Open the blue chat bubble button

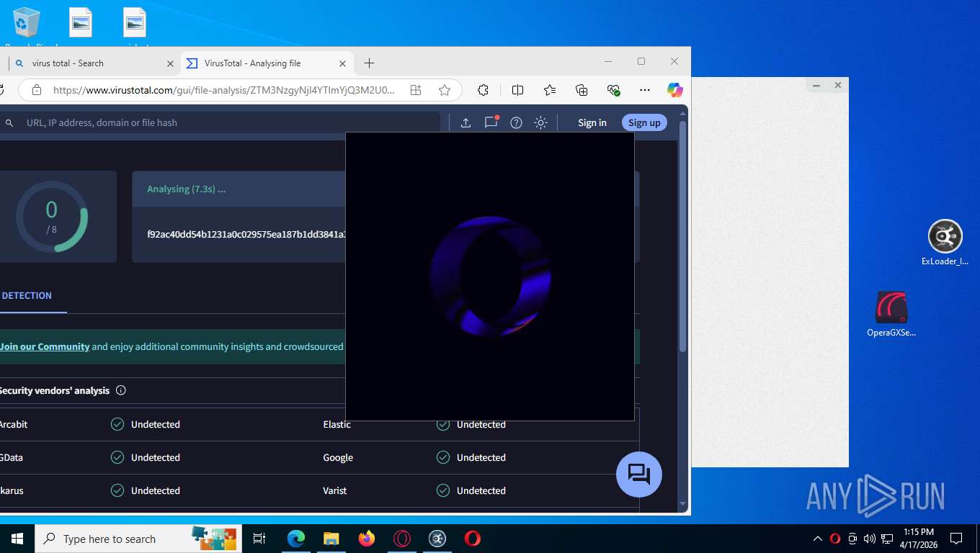coord(639,475)
